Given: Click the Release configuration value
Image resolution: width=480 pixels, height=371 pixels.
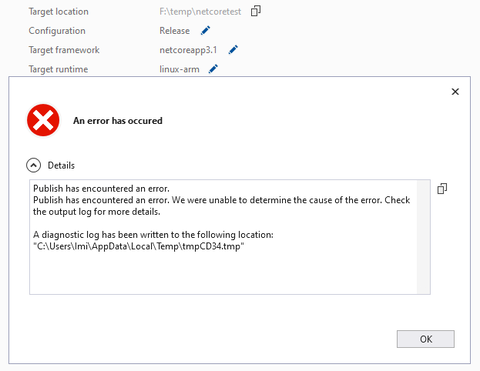Looking at the screenshot, I should pyautogui.click(x=174, y=31).
